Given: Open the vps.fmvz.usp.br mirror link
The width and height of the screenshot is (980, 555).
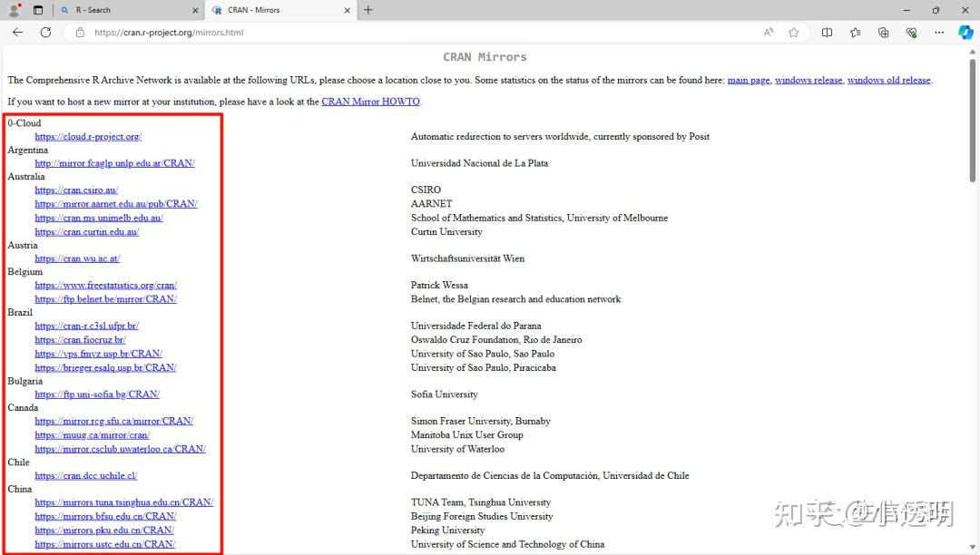Looking at the screenshot, I should click(98, 354).
